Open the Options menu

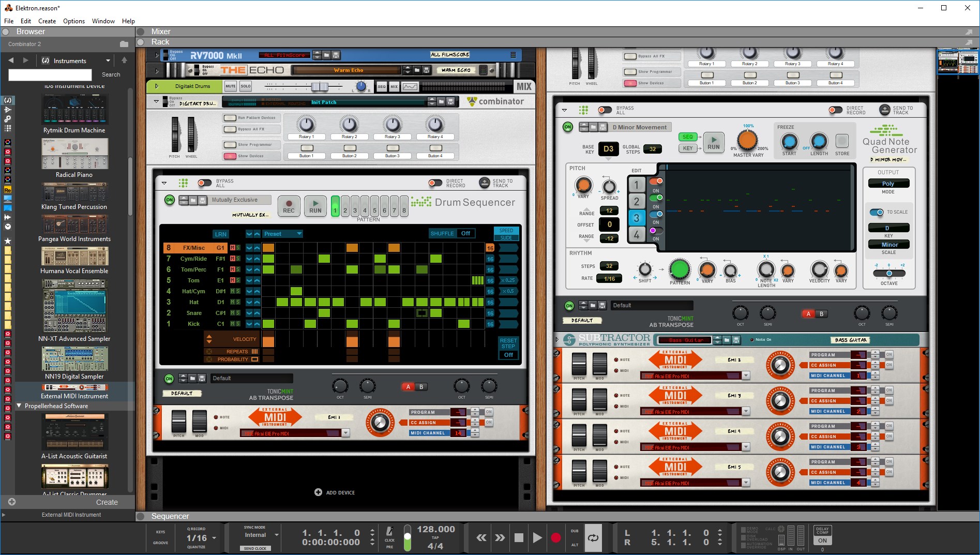74,21
